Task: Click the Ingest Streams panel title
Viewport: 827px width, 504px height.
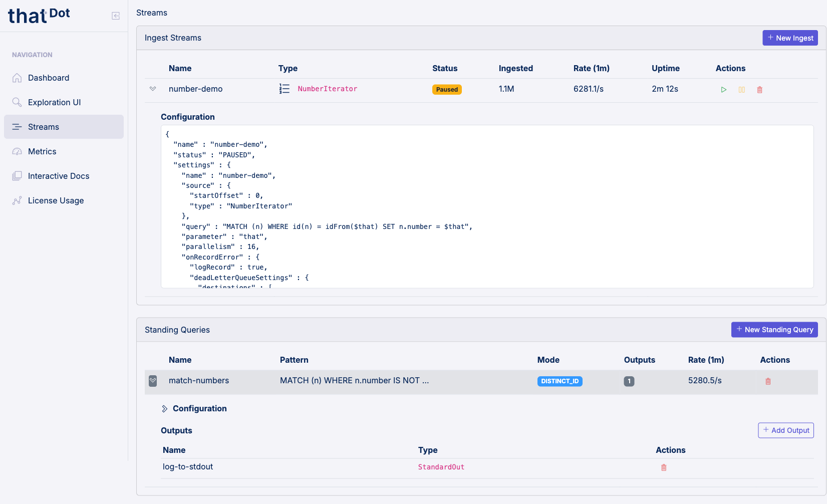Action: point(173,38)
